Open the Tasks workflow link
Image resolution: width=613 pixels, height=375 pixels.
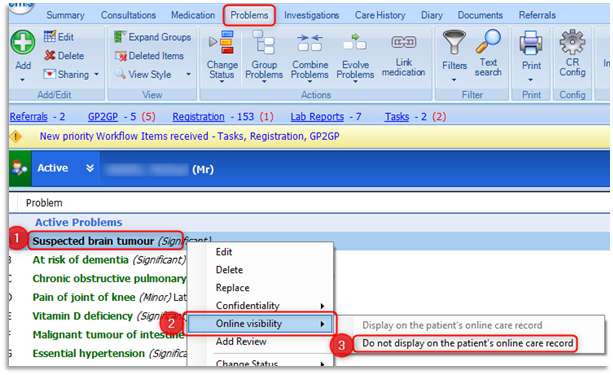tap(397, 117)
